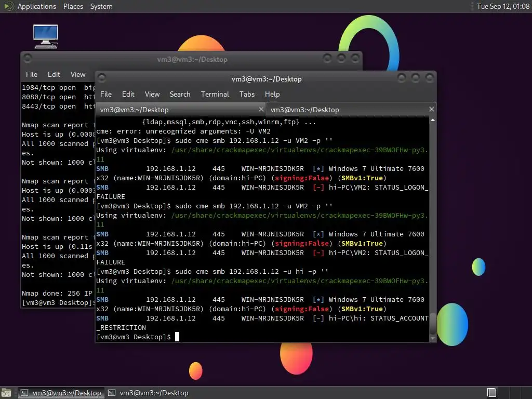Open Edit menu in front terminal
The width and height of the screenshot is (532, 399).
pyautogui.click(x=128, y=95)
